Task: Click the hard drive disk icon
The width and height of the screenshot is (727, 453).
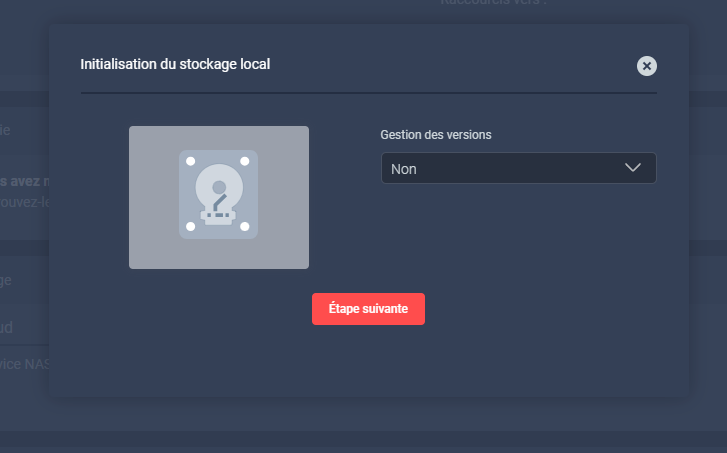Action: (x=218, y=195)
